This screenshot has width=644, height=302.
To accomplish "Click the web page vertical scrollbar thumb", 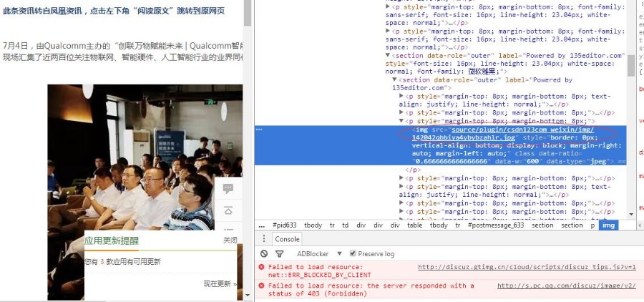I will click(x=248, y=13).
